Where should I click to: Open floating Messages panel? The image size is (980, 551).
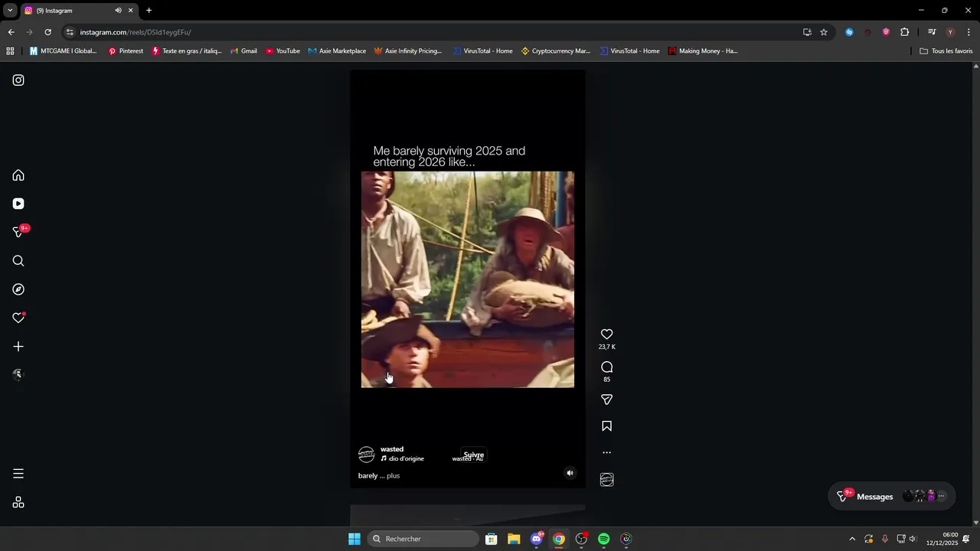(892, 497)
